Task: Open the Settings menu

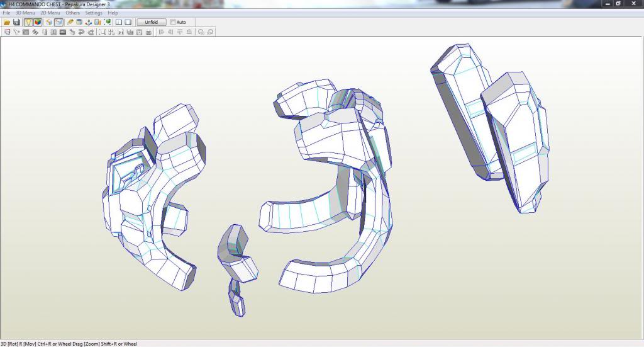Action: [x=94, y=13]
